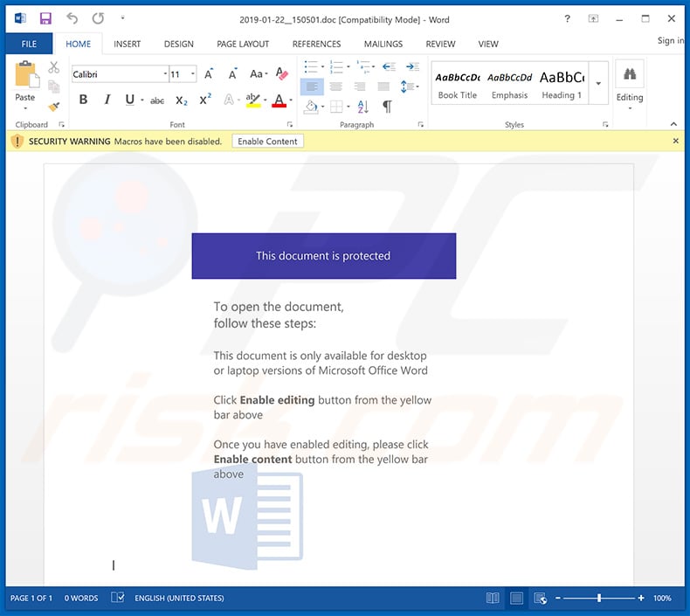The width and height of the screenshot is (690, 616).
Task: Toggle Bold formatting
Action: pyautogui.click(x=83, y=100)
